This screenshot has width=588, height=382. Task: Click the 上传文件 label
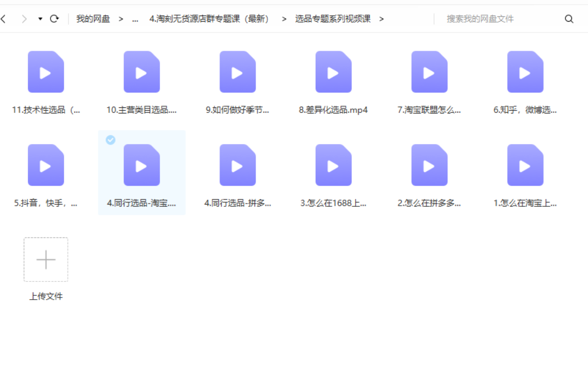tap(46, 296)
